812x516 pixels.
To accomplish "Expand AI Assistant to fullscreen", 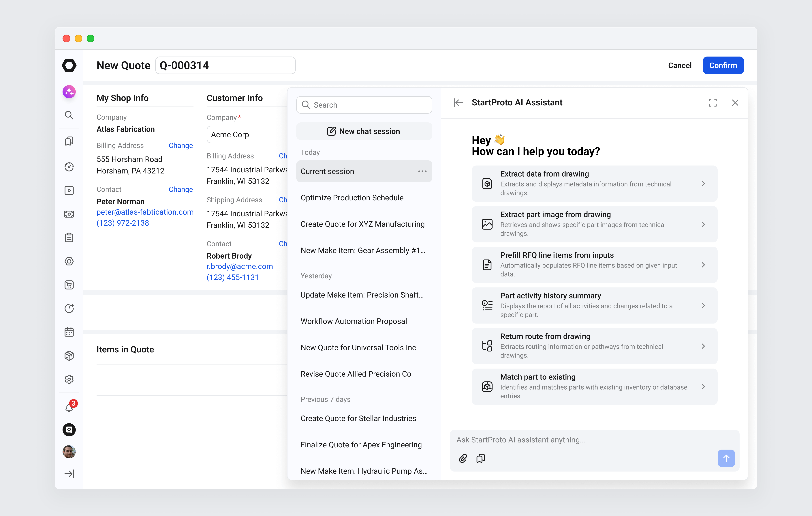I will [713, 103].
